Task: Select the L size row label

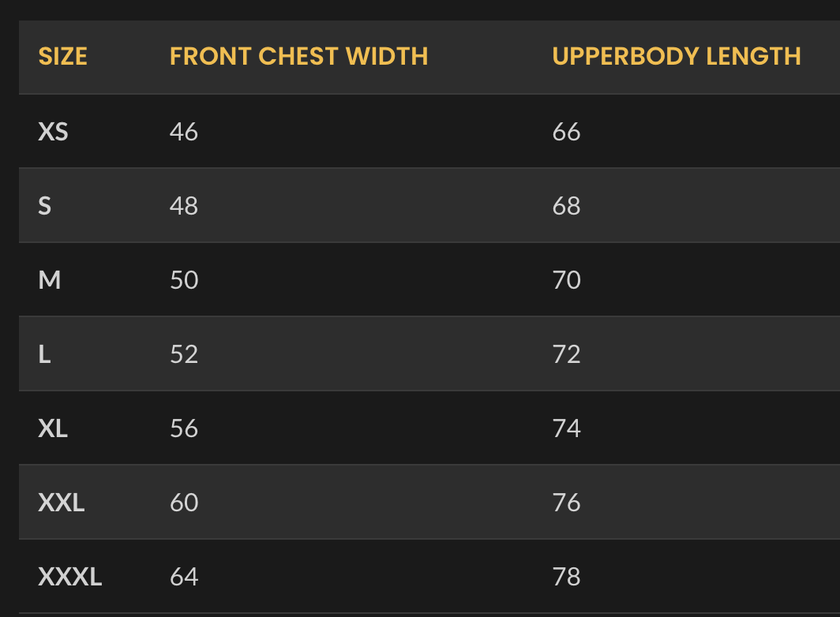Action: [44, 354]
